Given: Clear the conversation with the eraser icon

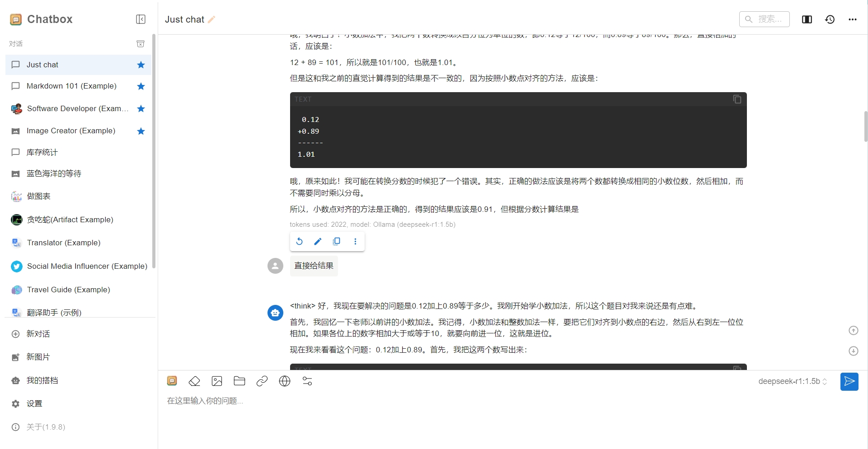Looking at the screenshot, I should (194, 381).
